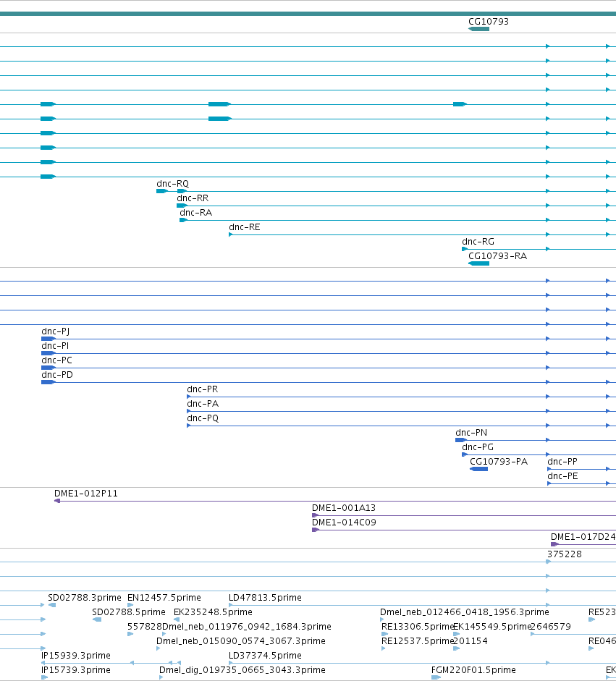Select the dnc-RR transcript label
The height and width of the screenshot is (681, 616).
[193, 198]
